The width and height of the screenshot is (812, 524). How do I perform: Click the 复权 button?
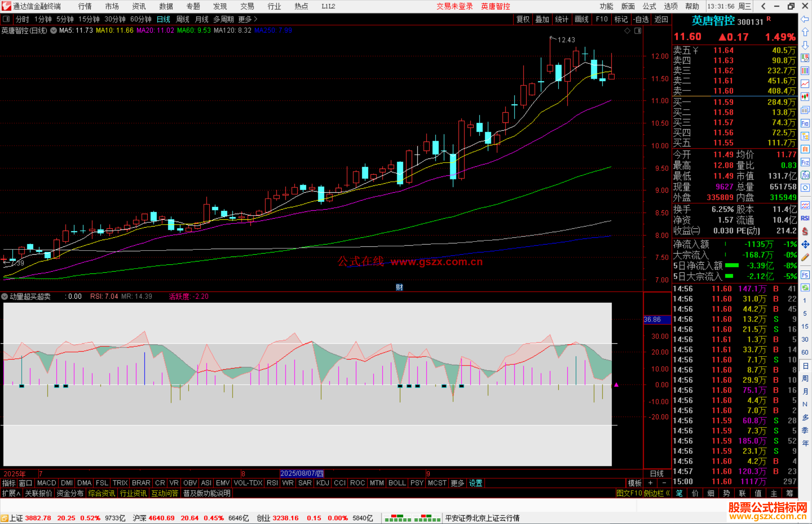tap(523, 19)
